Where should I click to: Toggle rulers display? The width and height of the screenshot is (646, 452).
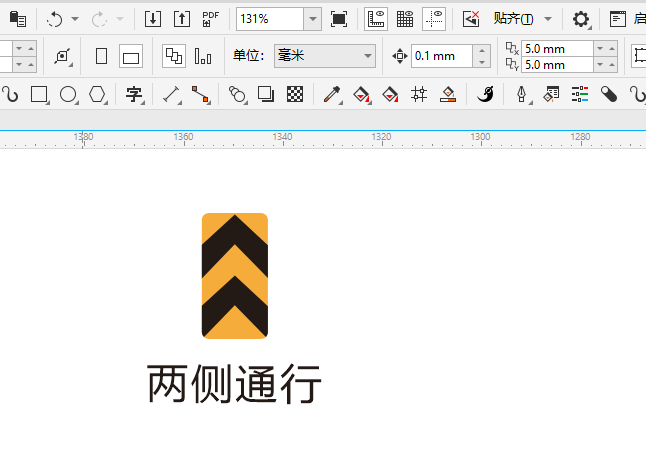[376, 19]
